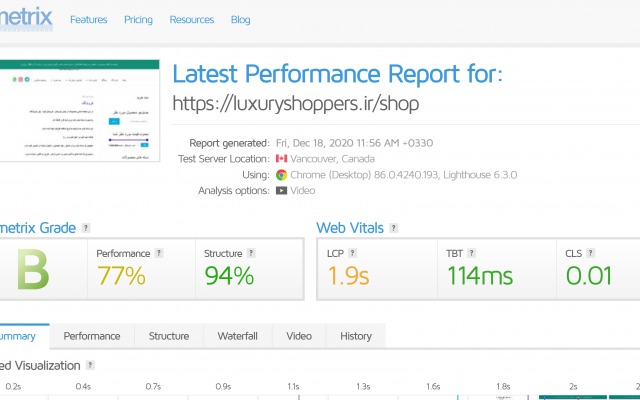Viewport: 640px width, 400px height.
Task: Click the 1.9s LCP value
Action: click(349, 276)
